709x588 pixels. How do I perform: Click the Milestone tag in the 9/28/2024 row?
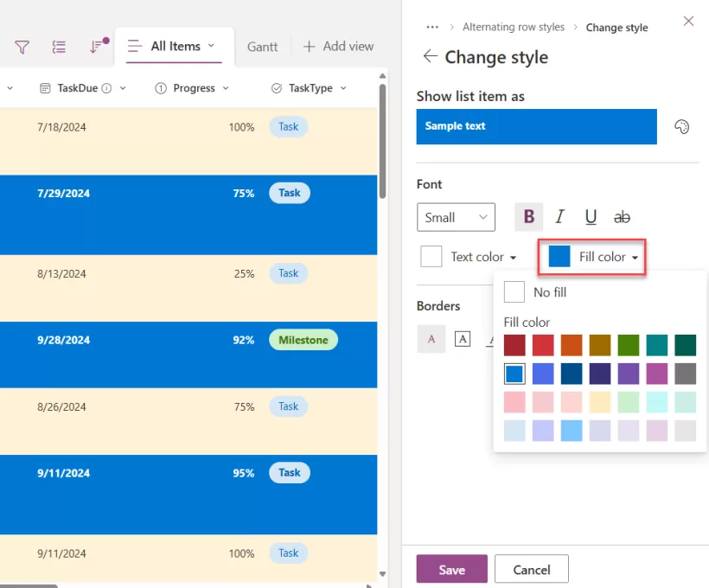(303, 340)
